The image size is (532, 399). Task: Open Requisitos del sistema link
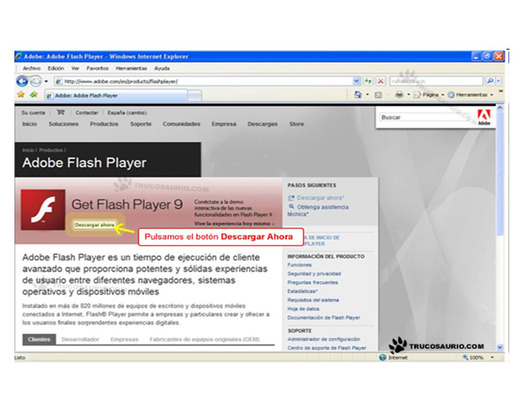click(x=313, y=300)
